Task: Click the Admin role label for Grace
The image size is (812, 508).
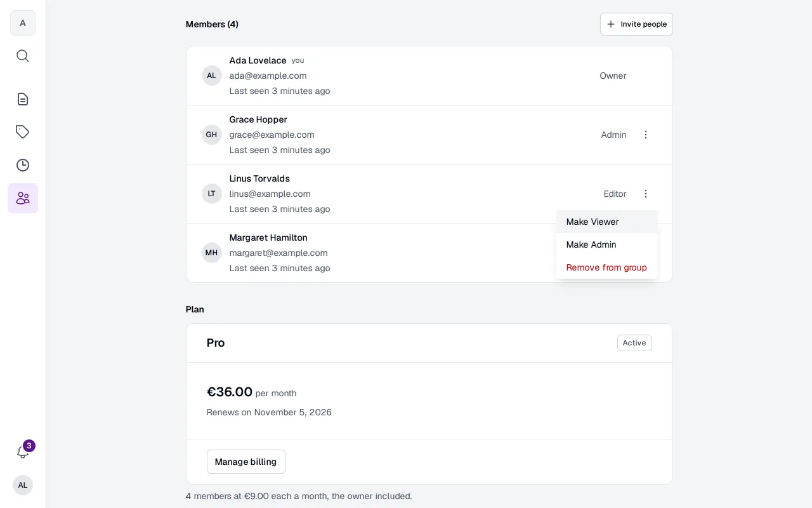Action: coord(613,135)
